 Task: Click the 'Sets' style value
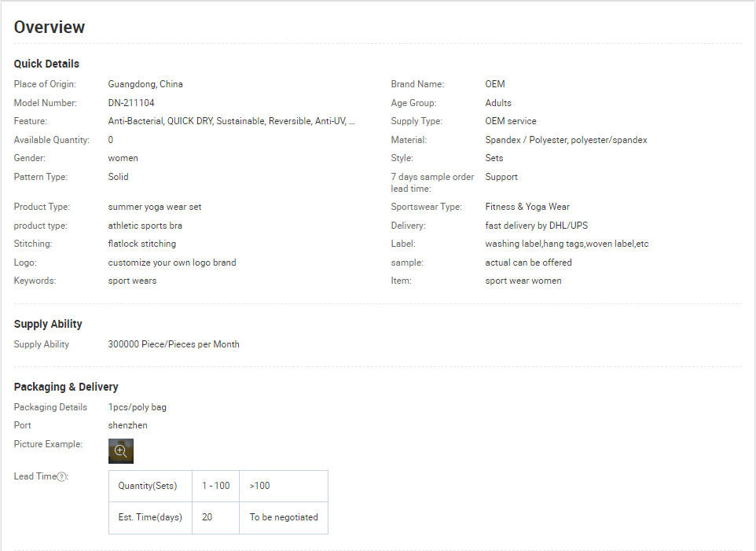494,158
